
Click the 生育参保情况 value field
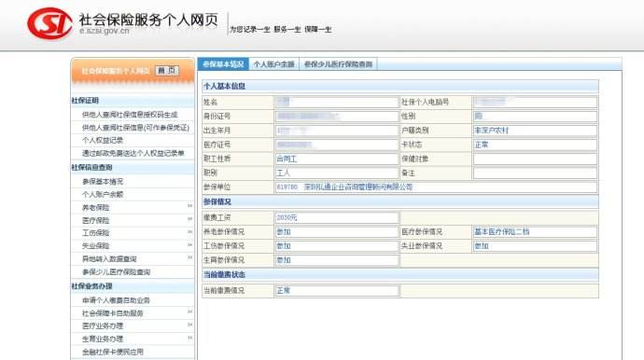tap(336, 260)
